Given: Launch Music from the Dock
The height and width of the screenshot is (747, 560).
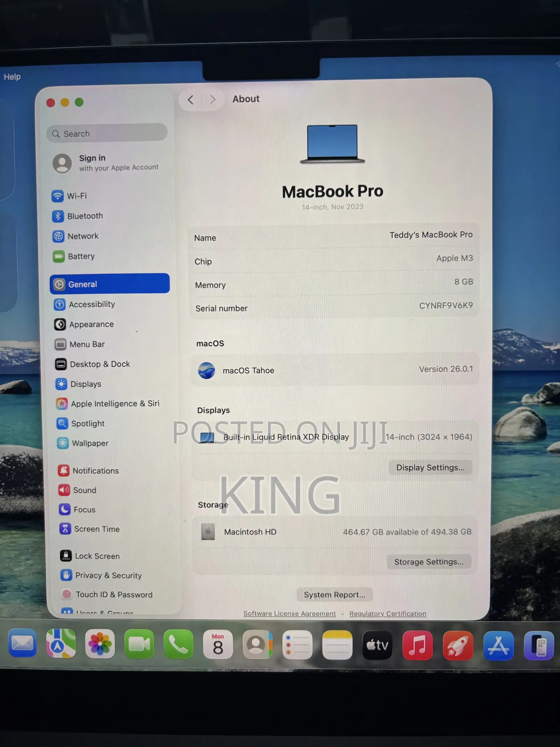Looking at the screenshot, I should 418,645.
